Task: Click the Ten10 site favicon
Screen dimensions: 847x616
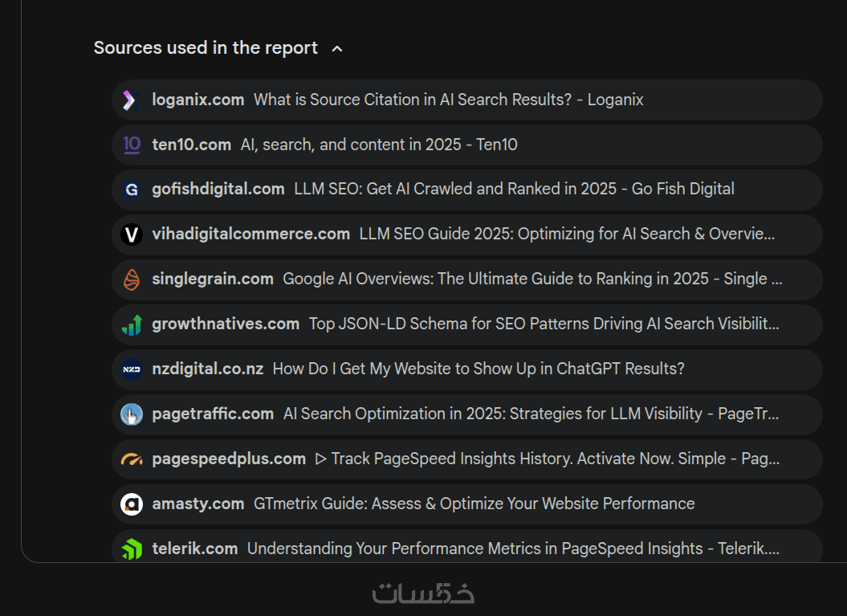Action: (131, 145)
